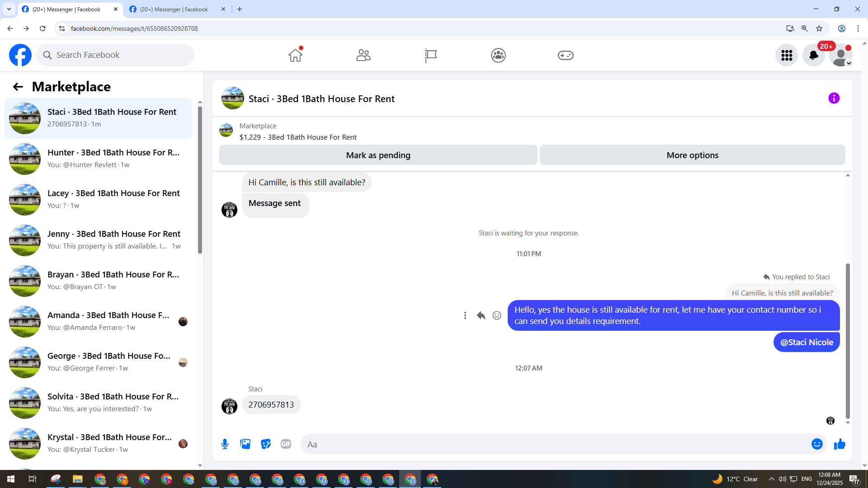Open the emoji picker in message box
This screenshot has width=868, height=488.
click(816, 444)
